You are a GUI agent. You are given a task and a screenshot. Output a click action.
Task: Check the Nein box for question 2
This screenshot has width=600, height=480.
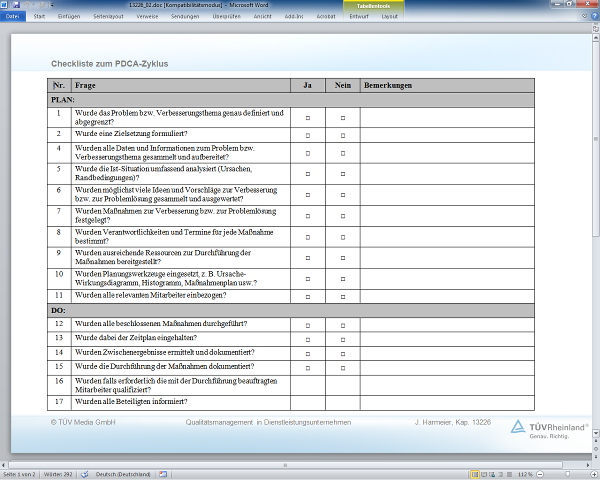pos(342,133)
